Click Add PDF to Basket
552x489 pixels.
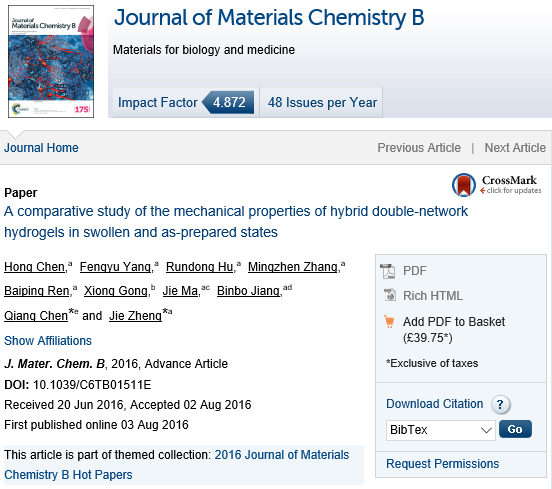[x=454, y=321]
